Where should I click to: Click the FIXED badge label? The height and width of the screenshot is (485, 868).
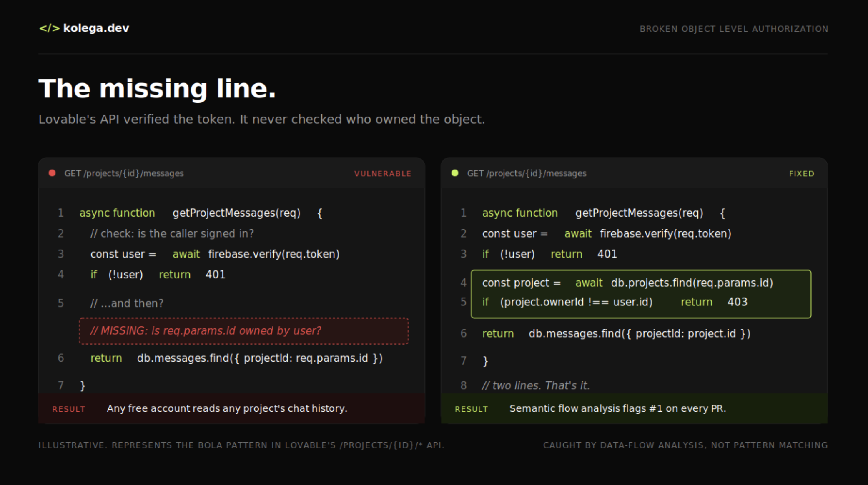click(801, 174)
